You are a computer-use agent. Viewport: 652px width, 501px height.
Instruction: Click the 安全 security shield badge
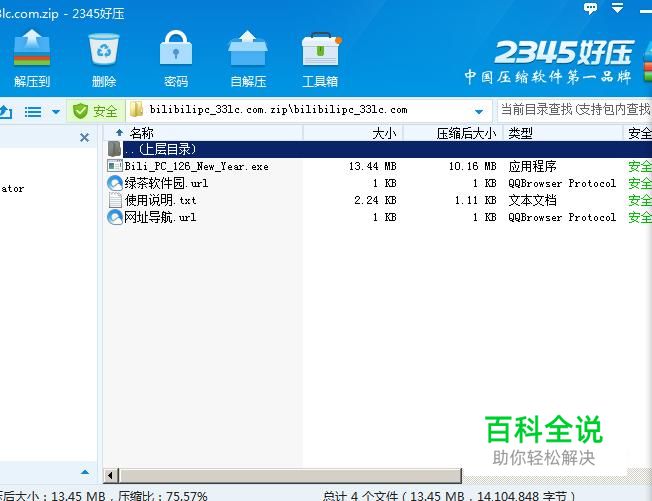[95, 111]
